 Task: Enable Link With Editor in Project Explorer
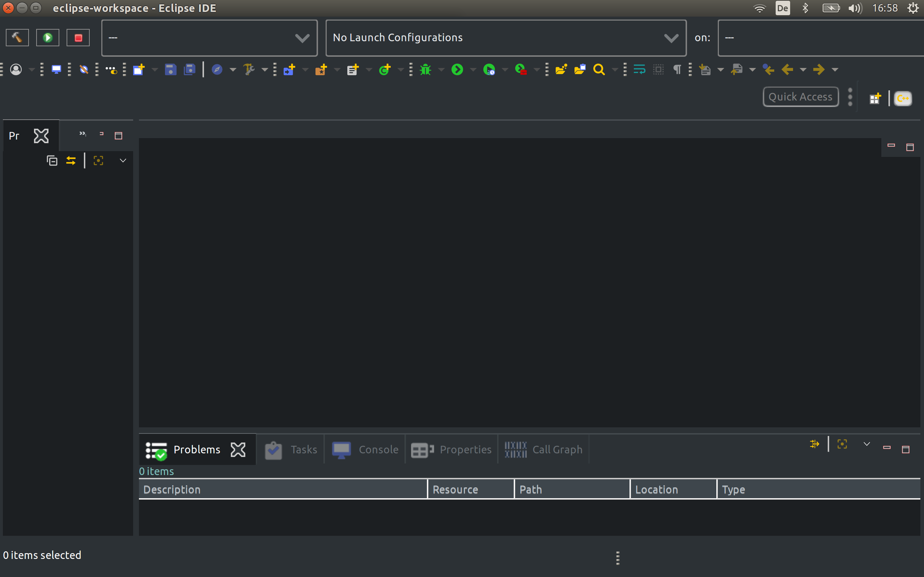(x=71, y=160)
